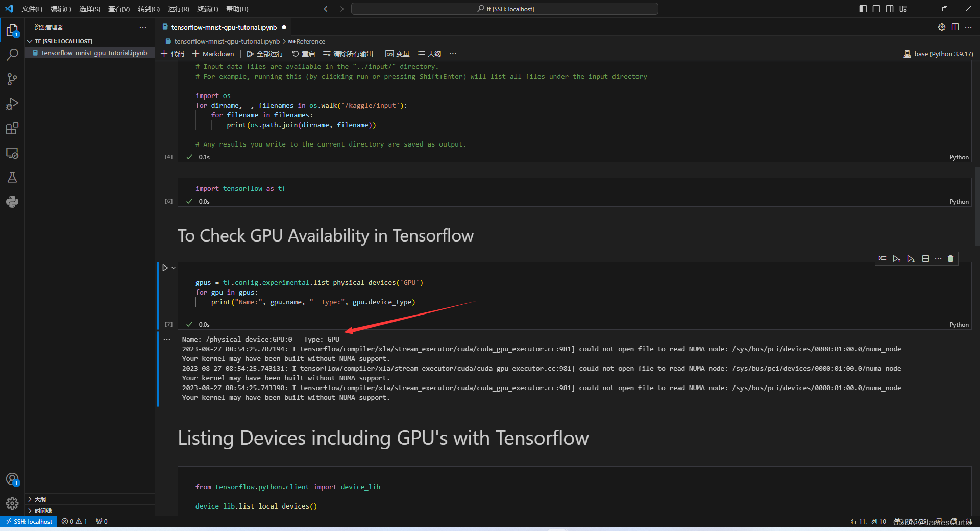Open the Explorer view in the activity bar
This screenshot has width=980, height=531.
click(x=12, y=31)
